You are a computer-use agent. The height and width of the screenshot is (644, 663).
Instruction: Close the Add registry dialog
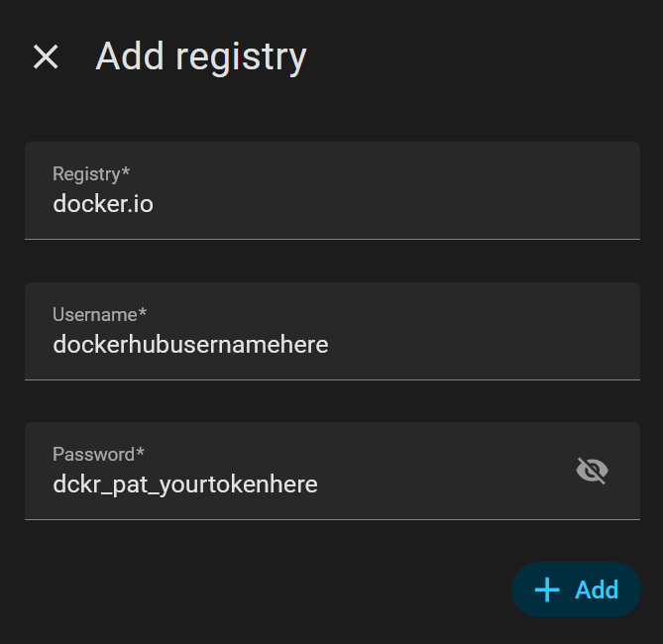coord(46,56)
